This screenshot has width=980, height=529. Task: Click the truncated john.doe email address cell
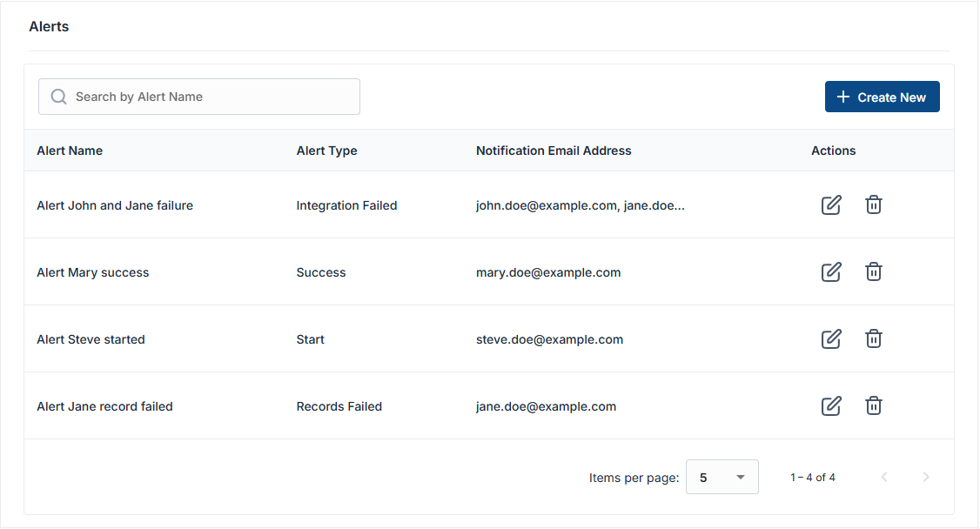tap(581, 205)
